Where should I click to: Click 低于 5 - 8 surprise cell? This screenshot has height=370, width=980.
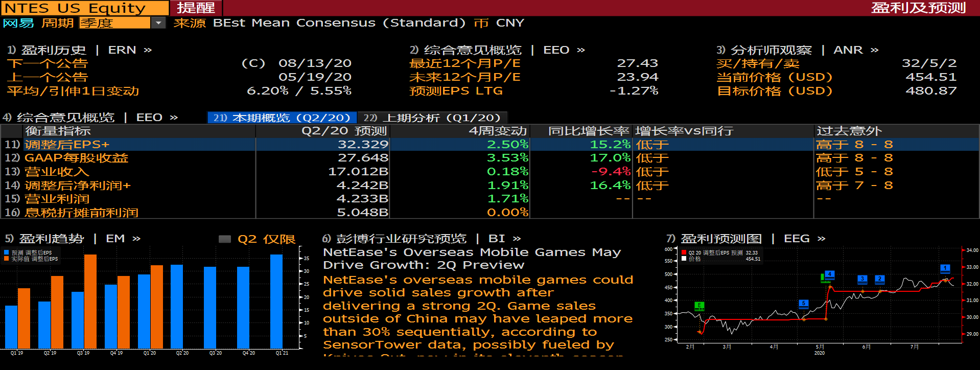pos(854,172)
